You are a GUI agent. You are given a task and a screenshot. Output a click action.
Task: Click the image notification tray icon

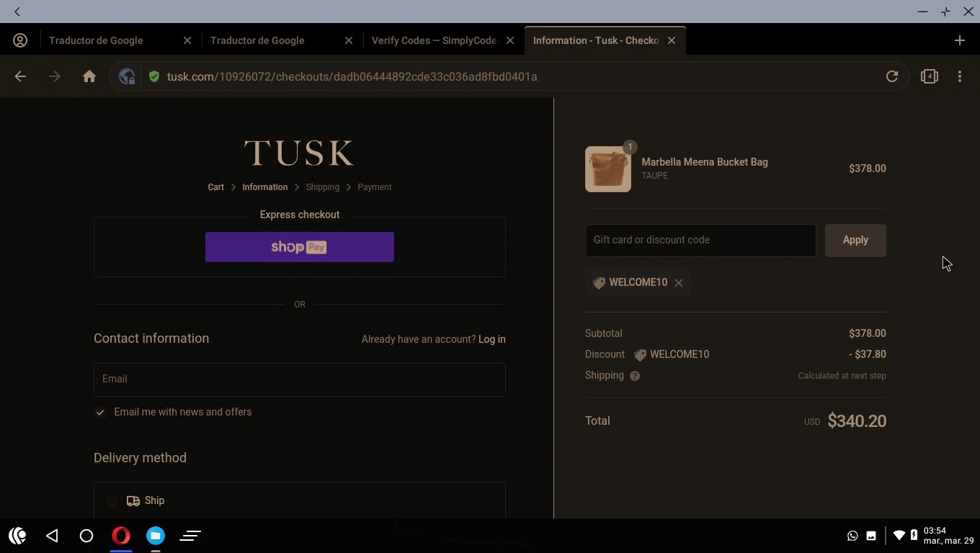click(x=871, y=536)
